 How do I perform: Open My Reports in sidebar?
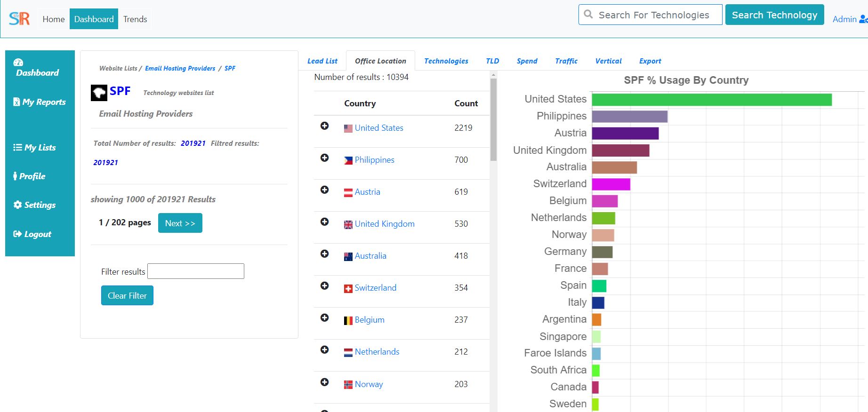(x=40, y=102)
